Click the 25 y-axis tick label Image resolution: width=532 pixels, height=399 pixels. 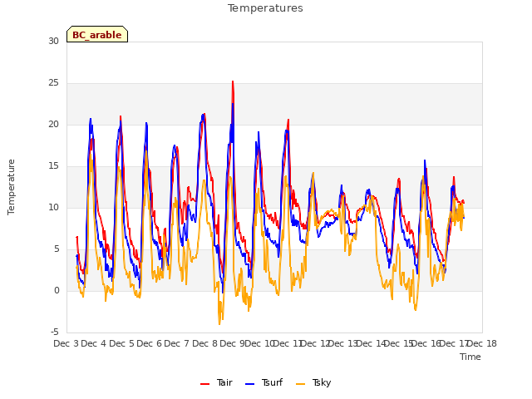pos(53,83)
